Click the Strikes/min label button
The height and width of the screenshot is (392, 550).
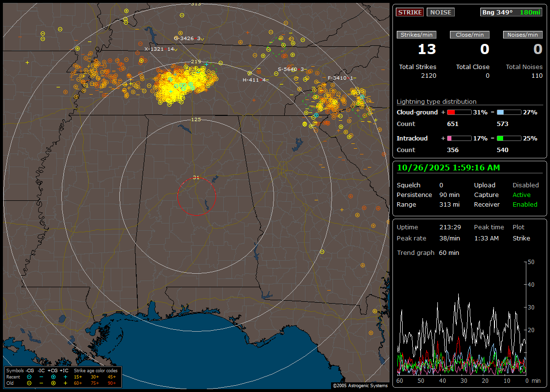pos(417,35)
